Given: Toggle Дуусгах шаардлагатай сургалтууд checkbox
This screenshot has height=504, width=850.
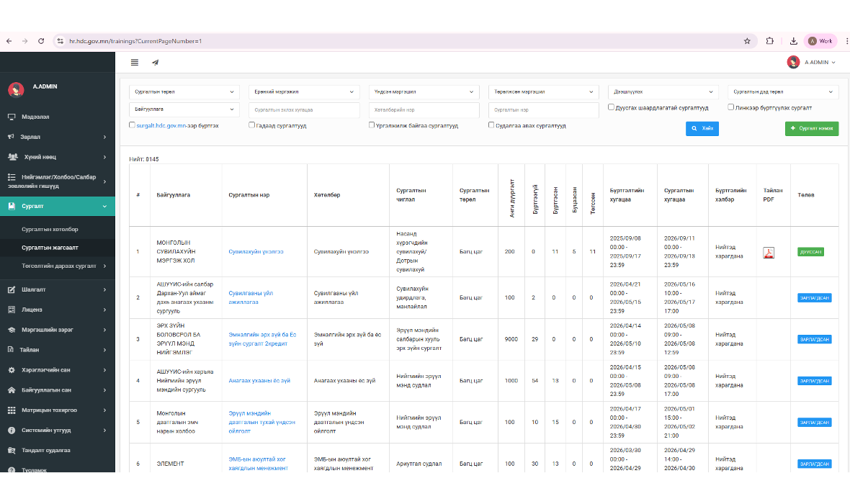Looking at the screenshot, I should tap(611, 107).
